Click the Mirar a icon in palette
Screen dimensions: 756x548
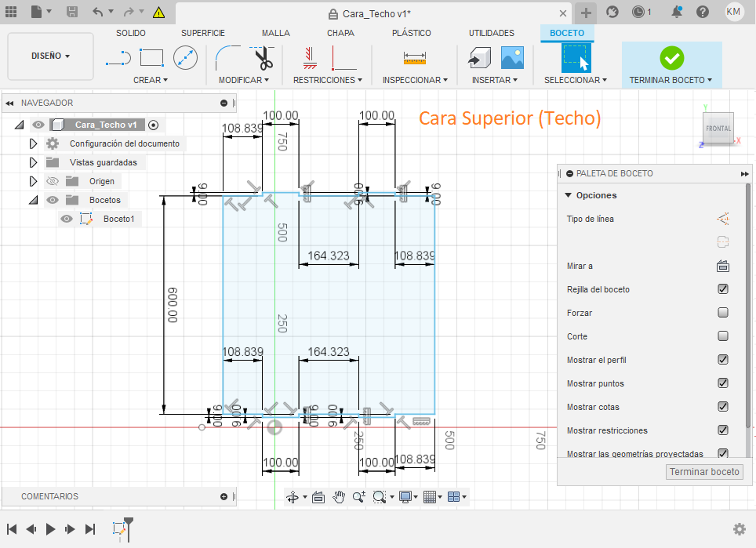point(722,266)
